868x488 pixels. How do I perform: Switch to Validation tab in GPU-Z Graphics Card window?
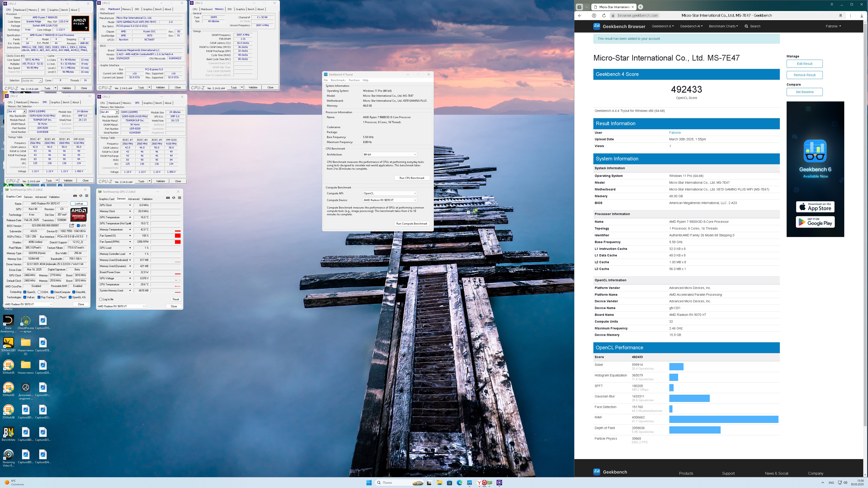54,197
